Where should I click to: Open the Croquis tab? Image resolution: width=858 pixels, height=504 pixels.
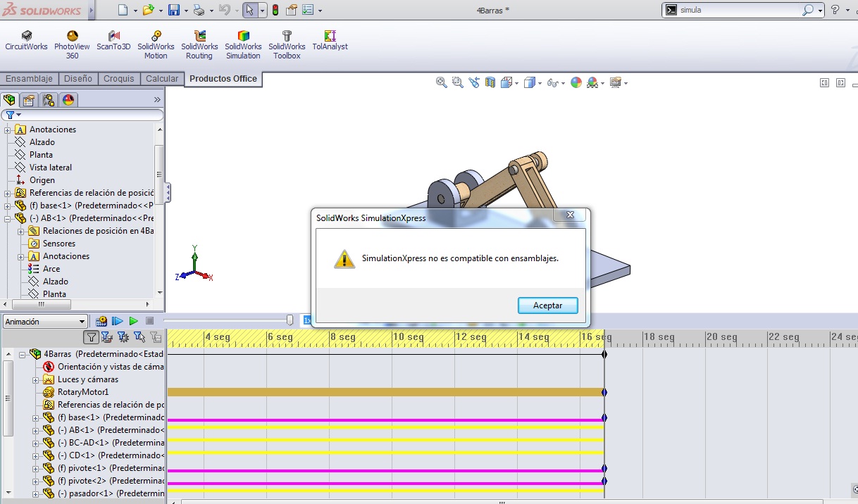(119, 79)
